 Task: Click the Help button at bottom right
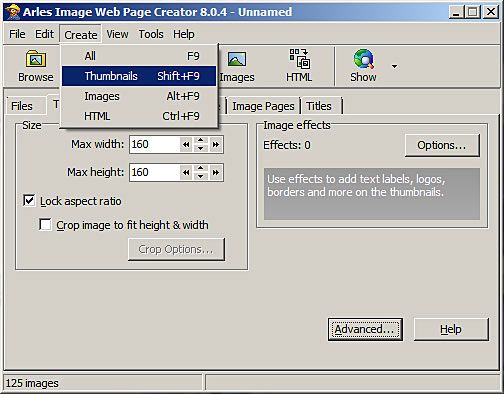tap(451, 329)
